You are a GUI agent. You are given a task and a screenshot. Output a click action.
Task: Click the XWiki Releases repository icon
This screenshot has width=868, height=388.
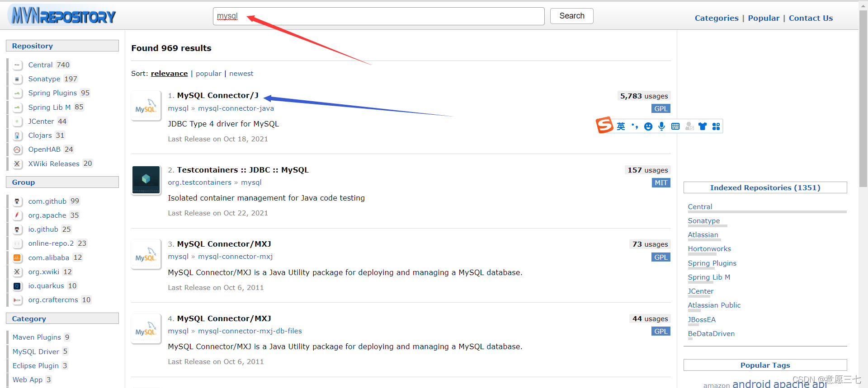click(17, 164)
